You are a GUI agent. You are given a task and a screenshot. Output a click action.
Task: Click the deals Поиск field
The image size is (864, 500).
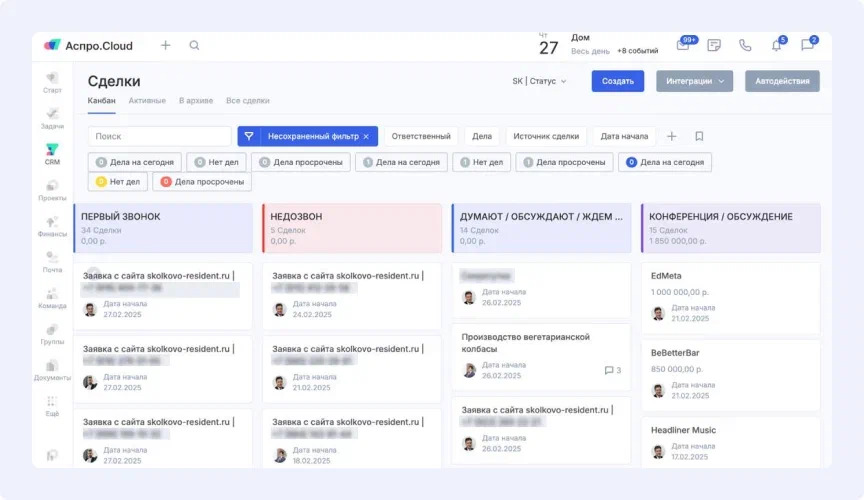159,136
